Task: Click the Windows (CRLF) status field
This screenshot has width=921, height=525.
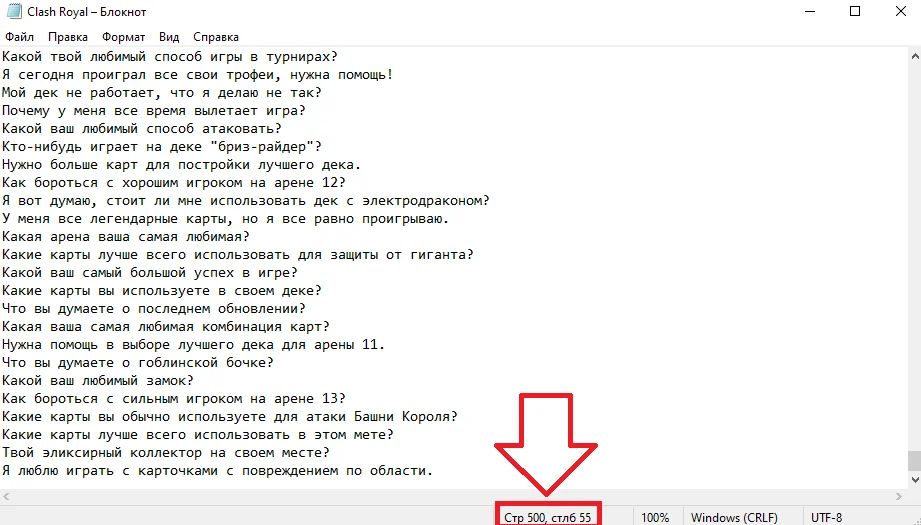Action: 734,517
